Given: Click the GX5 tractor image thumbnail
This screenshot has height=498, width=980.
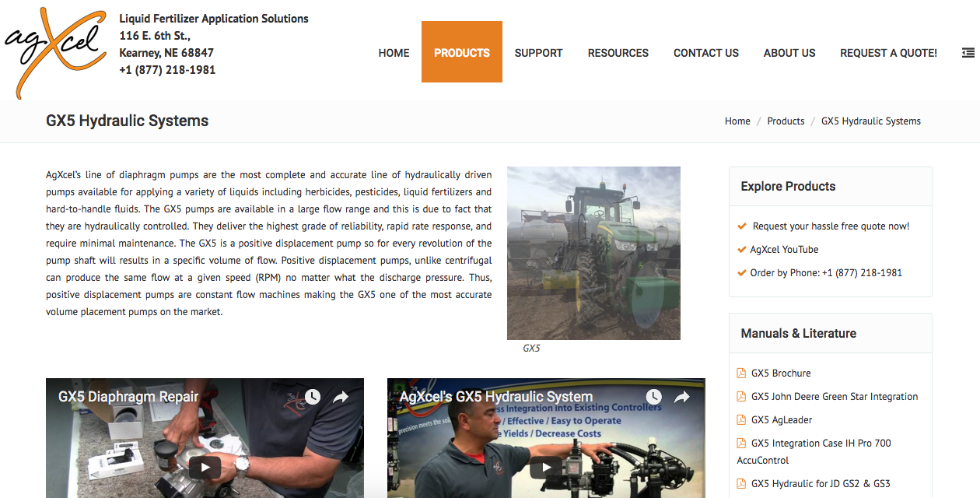Looking at the screenshot, I should (593, 253).
